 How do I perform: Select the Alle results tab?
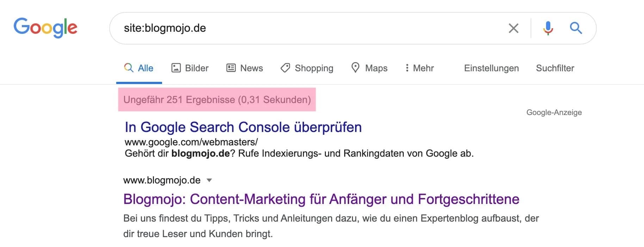point(139,68)
